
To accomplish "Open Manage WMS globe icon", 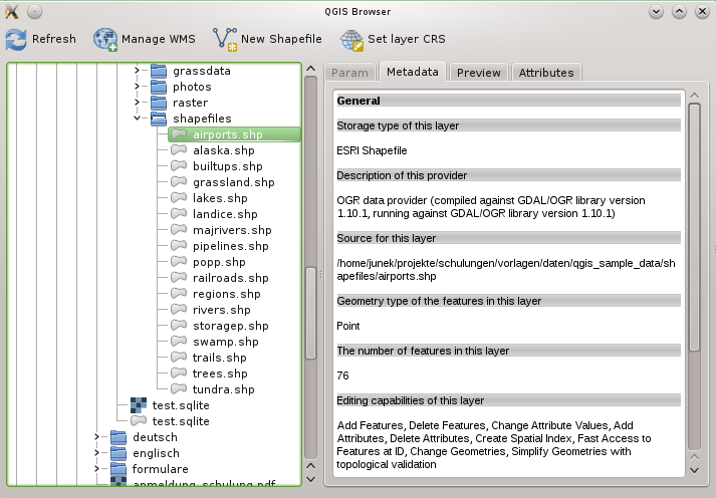I will pyautogui.click(x=105, y=39).
